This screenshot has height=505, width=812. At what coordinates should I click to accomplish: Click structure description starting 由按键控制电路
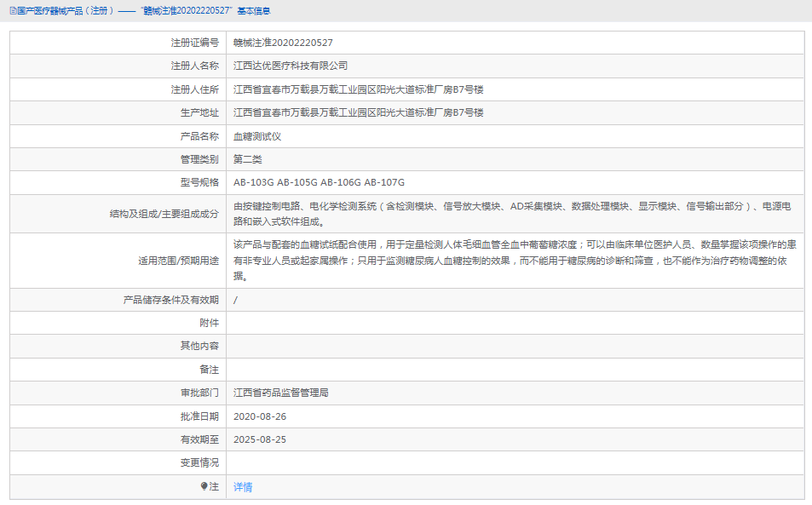(512, 214)
